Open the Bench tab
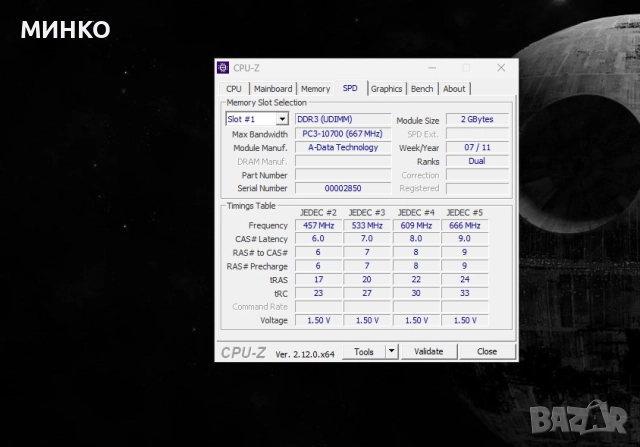 (x=422, y=89)
